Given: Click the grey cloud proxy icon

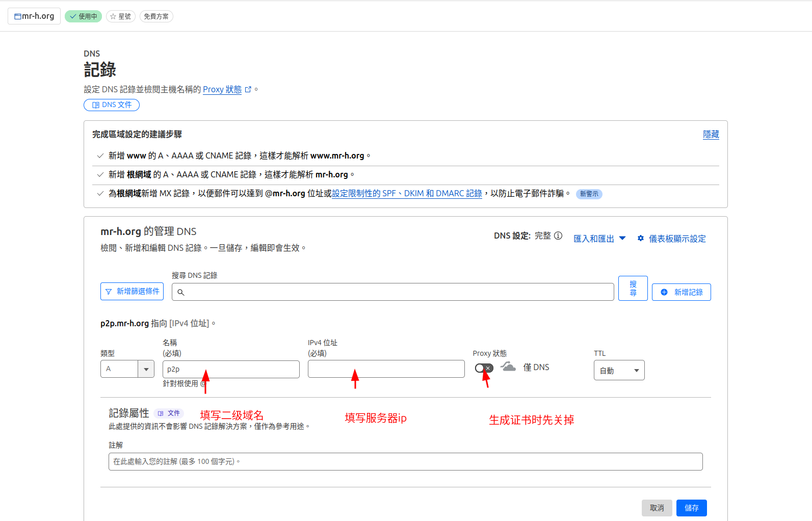Looking at the screenshot, I should 508,367.
